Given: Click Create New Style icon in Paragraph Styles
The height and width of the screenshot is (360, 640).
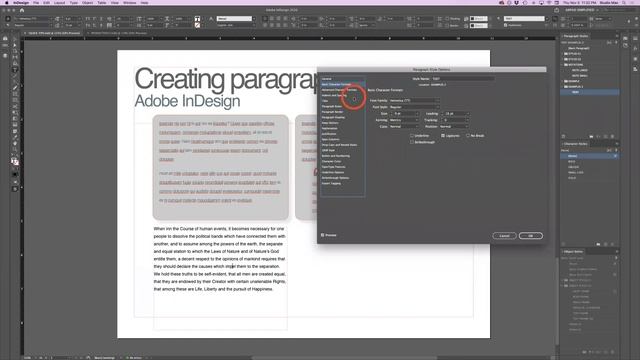Looking at the screenshot, I should 605,136.
